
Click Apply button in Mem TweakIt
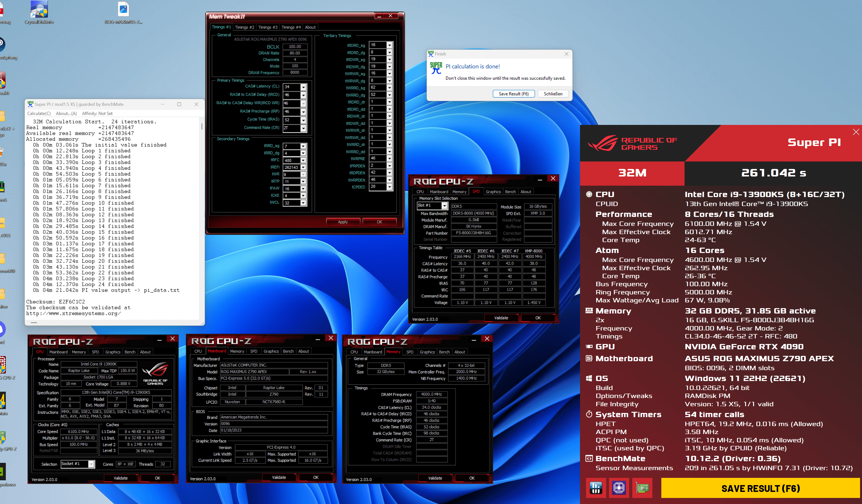click(343, 222)
